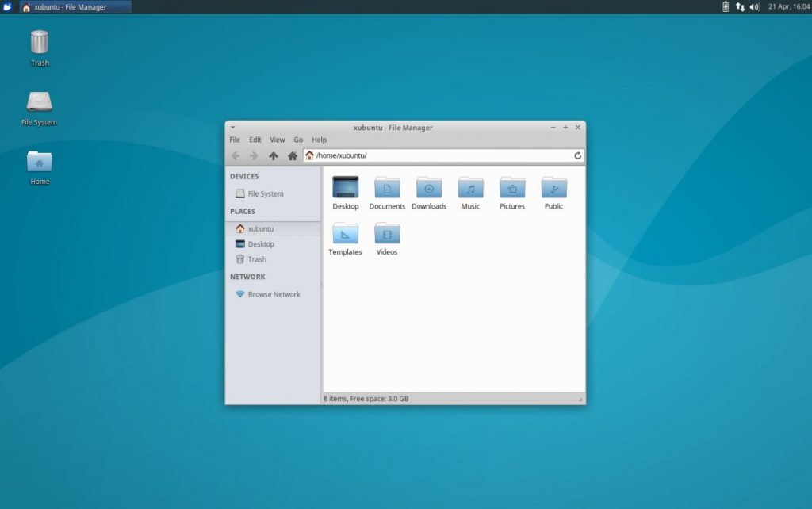Open the Templates folder

click(345, 235)
